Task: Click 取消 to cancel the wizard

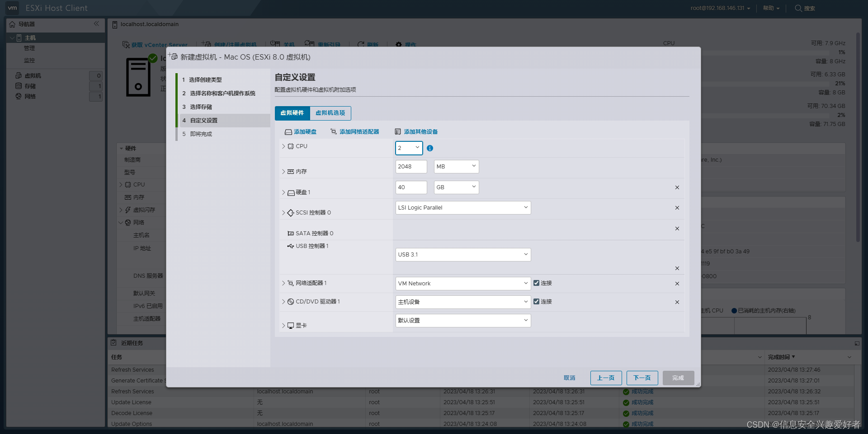Action: click(570, 378)
